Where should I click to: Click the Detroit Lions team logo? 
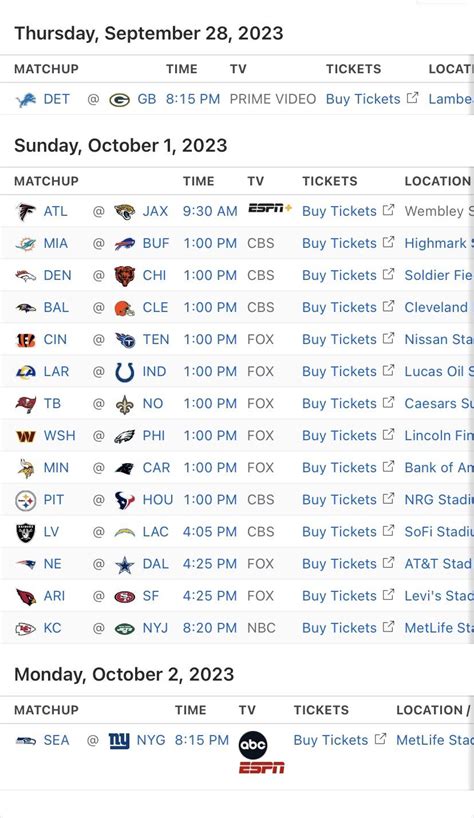(26, 99)
